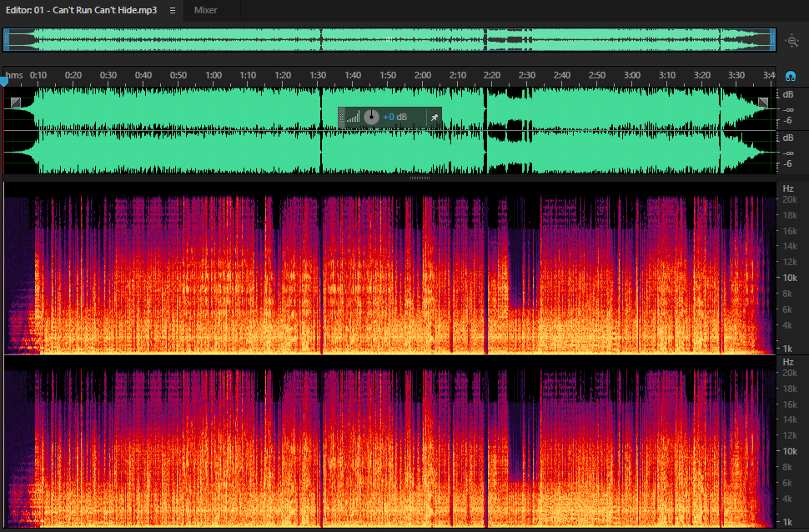The width and height of the screenshot is (809, 532).
Task: Click the +0 dB gain value
Action: pyautogui.click(x=394, y=117)
